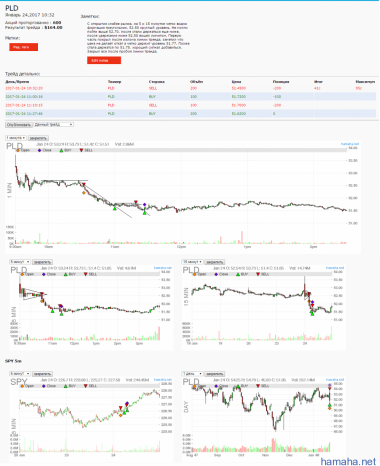
Task: Click the daily PLD candlestick chart
Action: [x=263, y=409]
